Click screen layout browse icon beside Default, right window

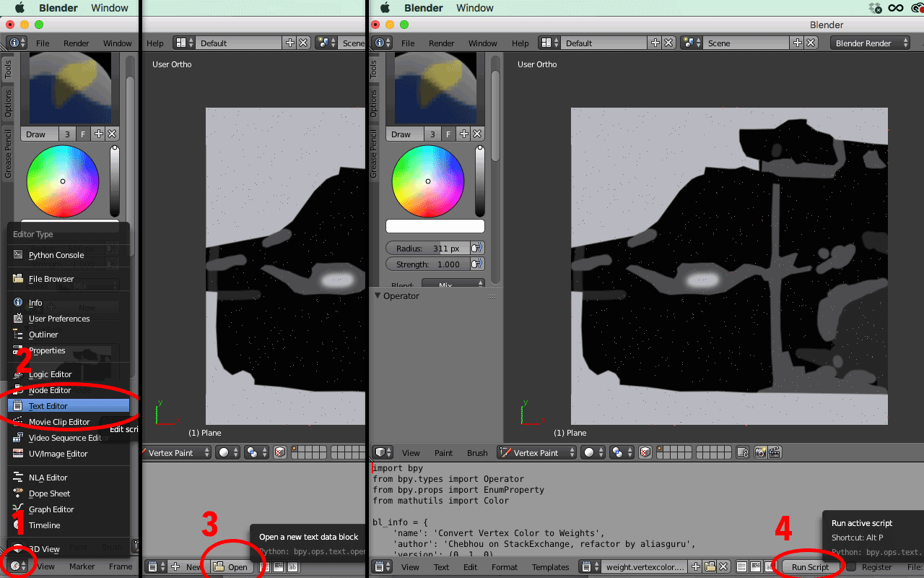click(x=550, y=43)
